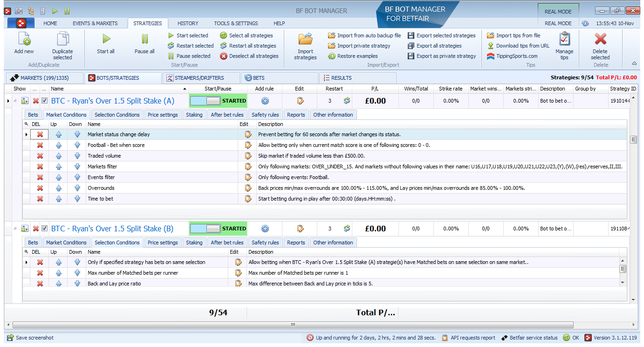644x347 pixels.
Task: Click Download tips from URL
Action: pos(518,46)
